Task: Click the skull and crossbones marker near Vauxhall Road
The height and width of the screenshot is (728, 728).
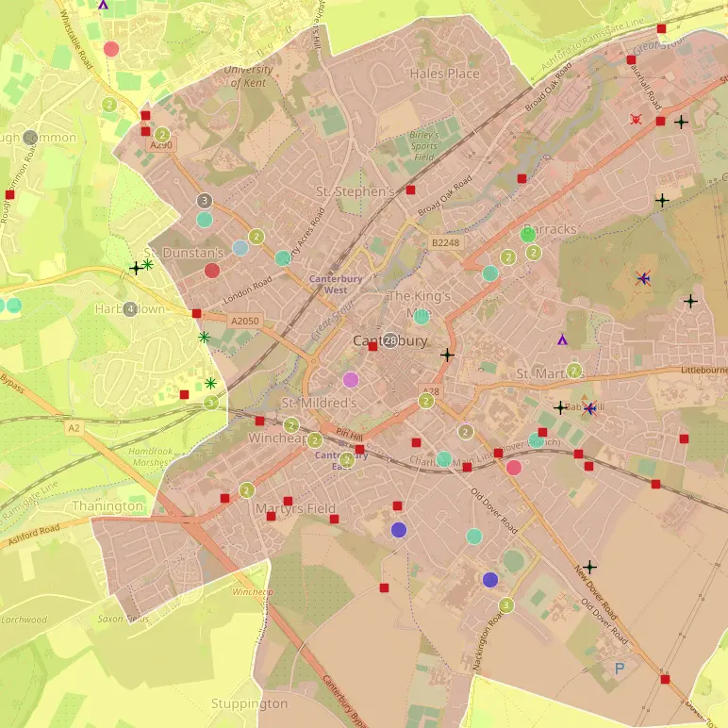Action: (x=636, y=120)
